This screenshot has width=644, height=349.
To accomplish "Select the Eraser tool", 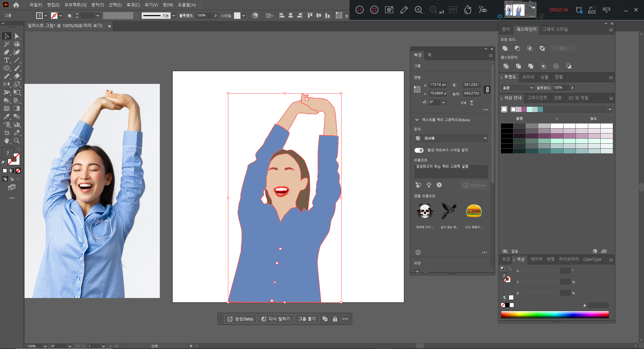I will [x=17, y=76].
